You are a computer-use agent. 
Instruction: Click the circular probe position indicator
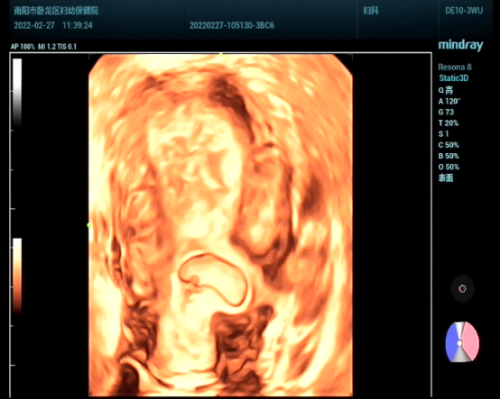[x=462, y=289]
